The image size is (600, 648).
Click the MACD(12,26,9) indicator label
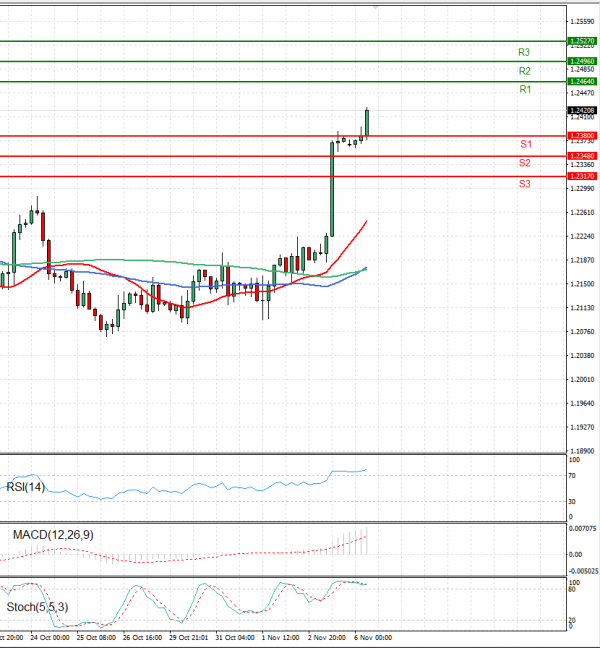pyautogui.click(x=53, y=535)
